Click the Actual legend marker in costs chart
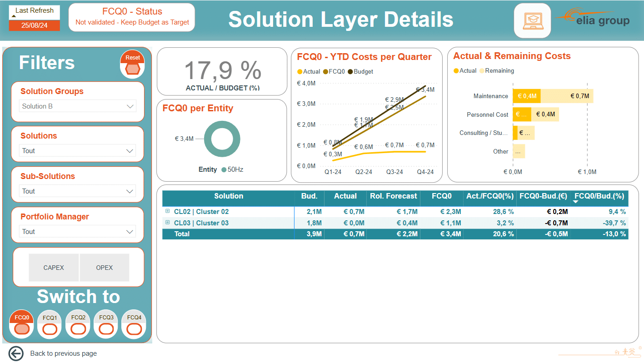The image size is (644, 363). click(456, 71)
